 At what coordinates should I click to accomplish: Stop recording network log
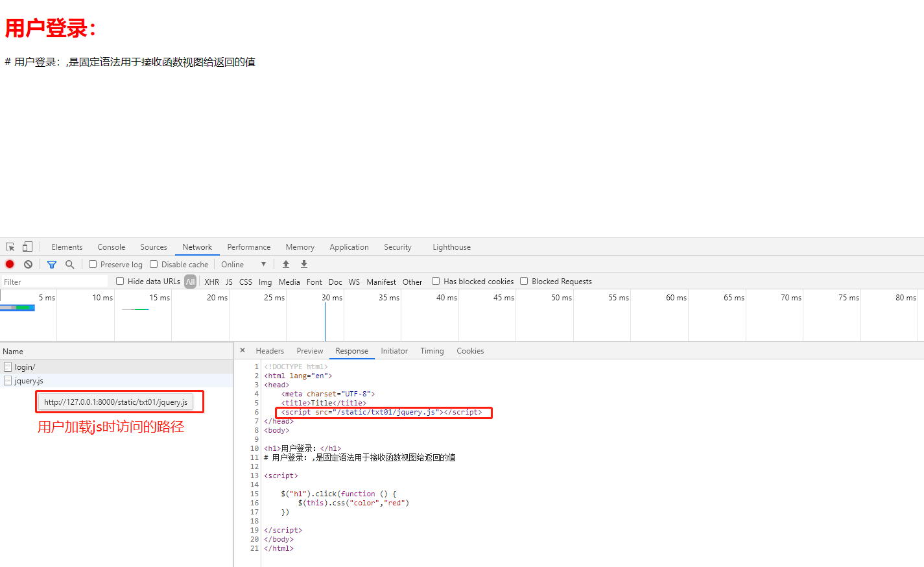(x=10, y=264)
